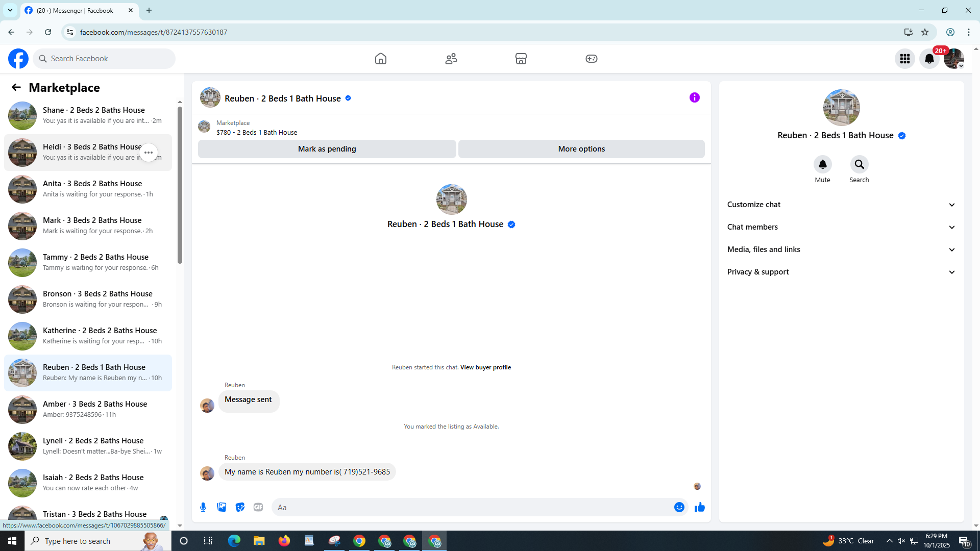Click Reuben chat header title
Viewport: 980px width, 551px height.
coord(283,98)
